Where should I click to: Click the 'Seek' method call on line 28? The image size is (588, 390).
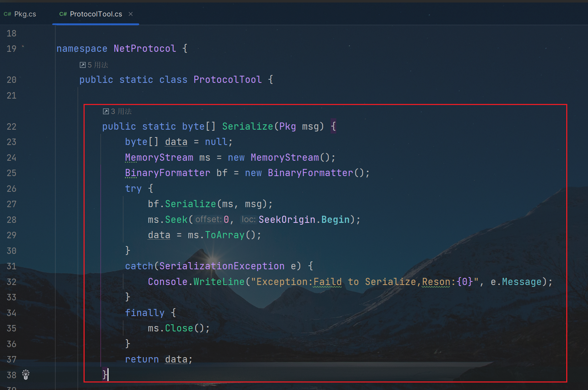[x=176, y=220]
